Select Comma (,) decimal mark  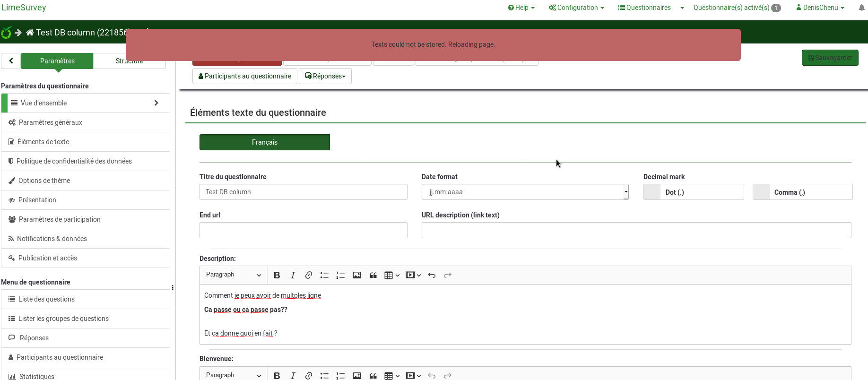[x=802, y=192]
